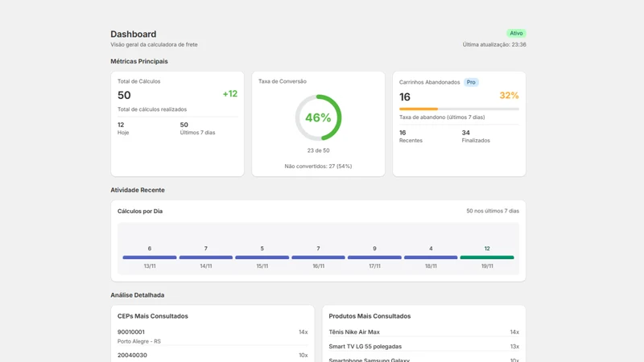This screenshot has height=362, width=644.
Task: Click the Cálculos por Dia heading
Action: pos(140,211)
